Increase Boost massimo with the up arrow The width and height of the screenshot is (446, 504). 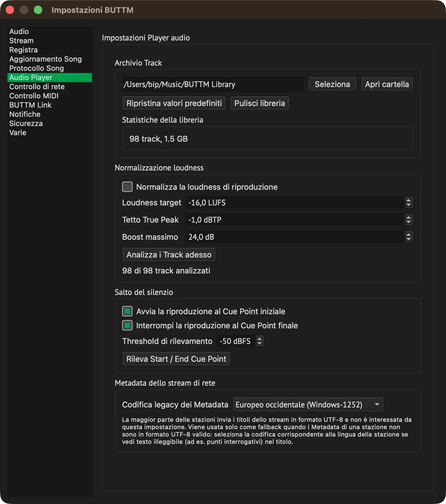tap(408, 234)
